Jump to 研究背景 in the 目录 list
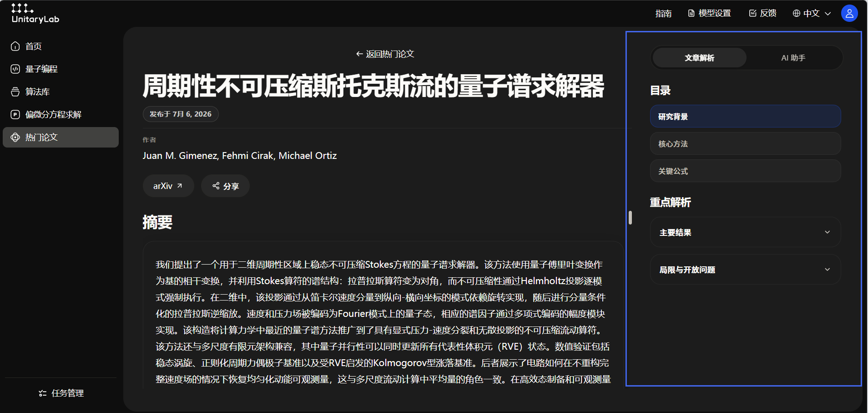Viewport: 868px width, 413px height. (x=746, y=116)
